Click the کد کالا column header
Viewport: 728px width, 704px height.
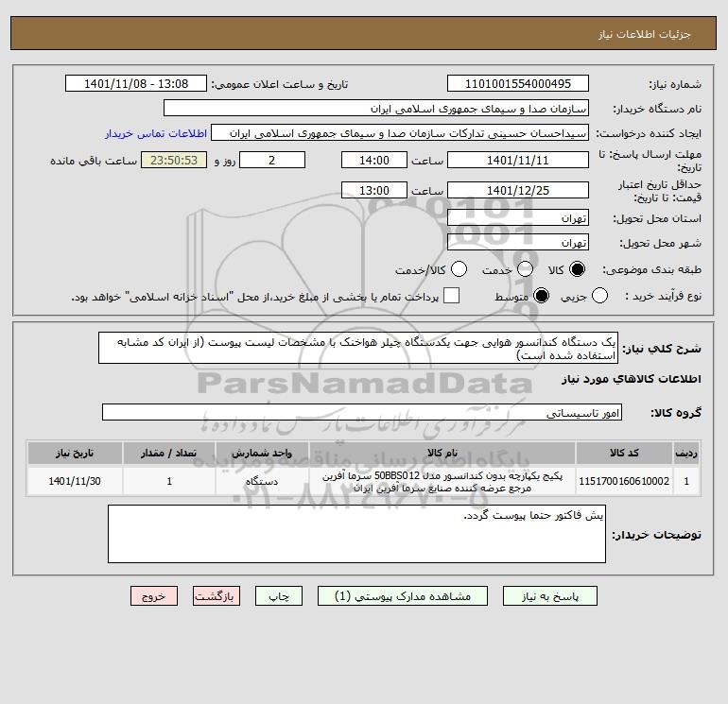pos(624,453)
